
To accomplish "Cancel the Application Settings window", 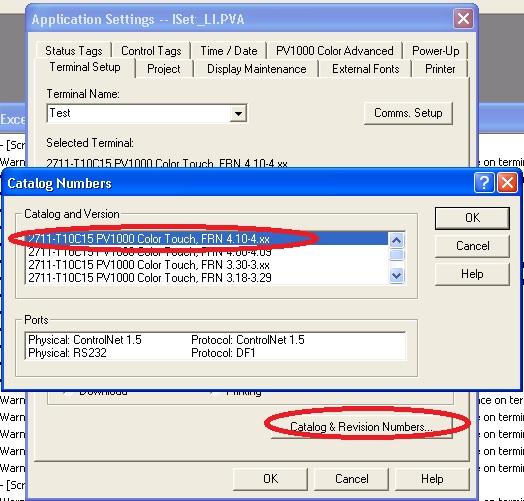I will [352, 479].
